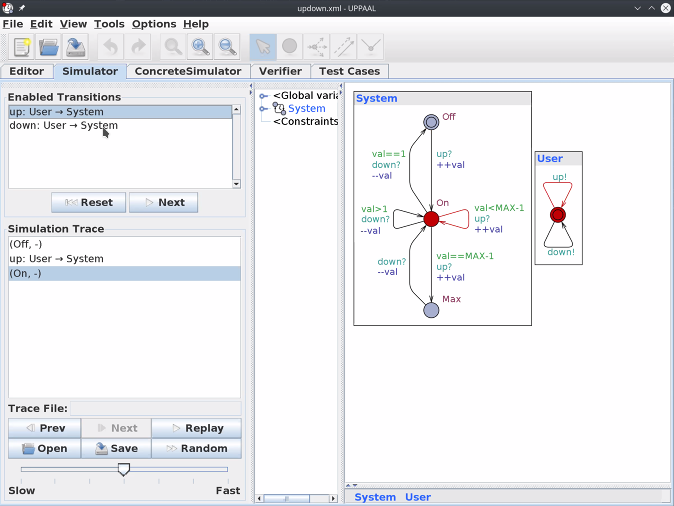Screen dimensions: 674x506
Task: Choose the Add Location circle tool
Action: (289, 46)
